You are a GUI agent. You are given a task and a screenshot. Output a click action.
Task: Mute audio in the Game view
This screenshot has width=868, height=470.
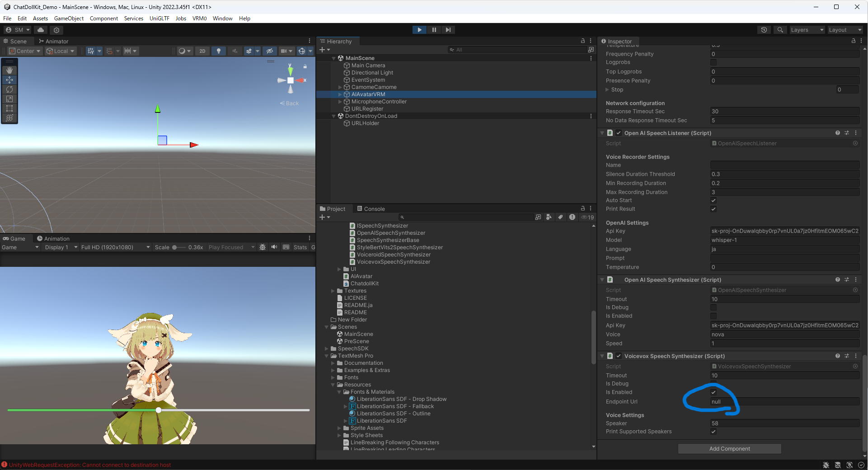pos(274,247)
